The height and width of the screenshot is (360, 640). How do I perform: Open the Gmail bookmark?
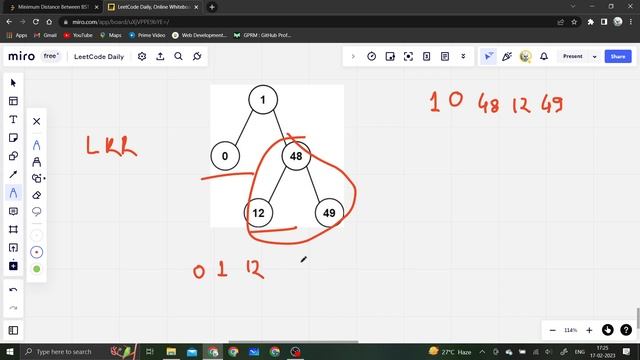point(46,36)
